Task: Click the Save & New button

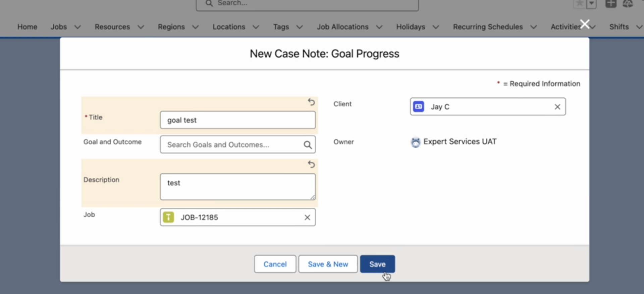Action: tap(328, 264)
